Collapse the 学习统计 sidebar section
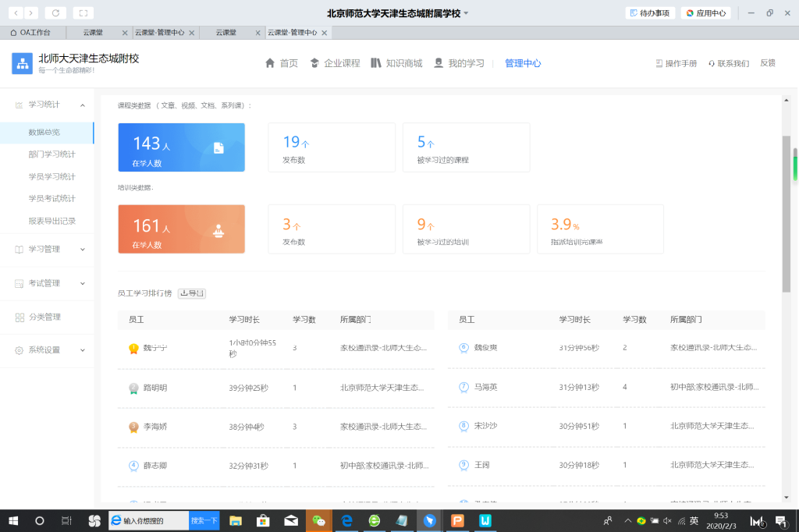 83,105
